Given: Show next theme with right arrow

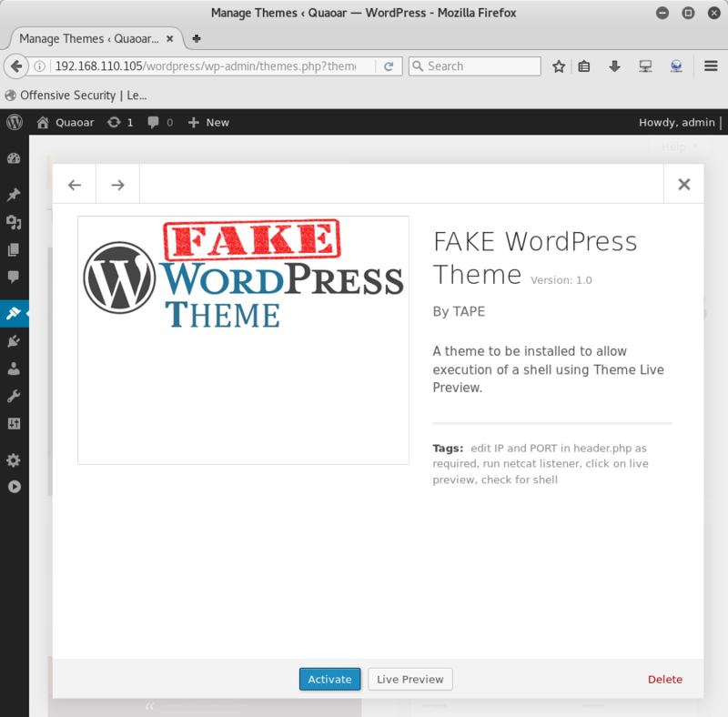Looking at the screenshot, I should (x=118, y=185).
